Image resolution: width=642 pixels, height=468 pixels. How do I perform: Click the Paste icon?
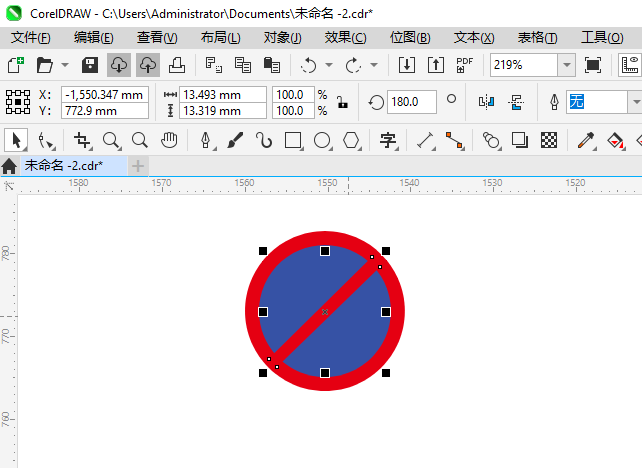272,65
